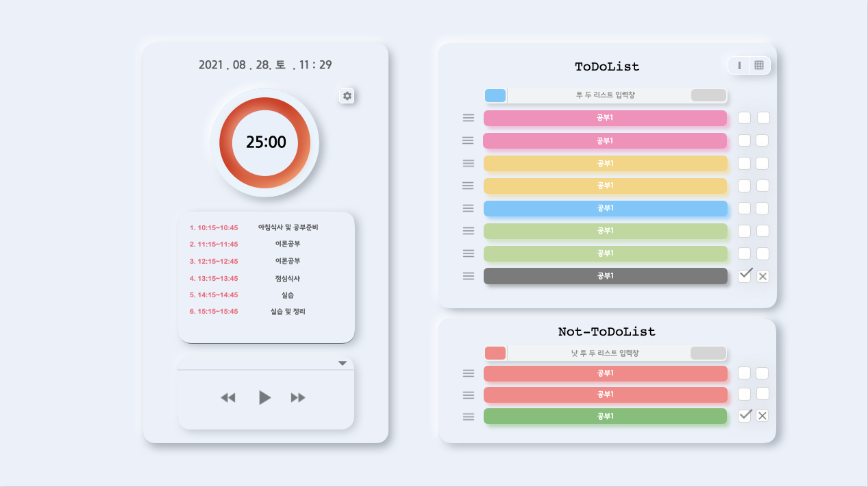The height and width of the screenshot is (487, 868).
Task: Select the topmost pink 공부1 task bar
Action: coord(606,118)
